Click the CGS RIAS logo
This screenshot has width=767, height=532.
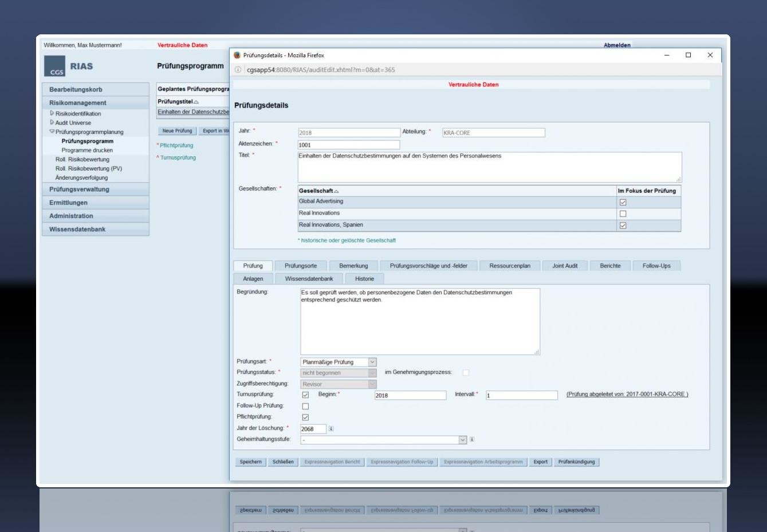[x=68, y=66]
